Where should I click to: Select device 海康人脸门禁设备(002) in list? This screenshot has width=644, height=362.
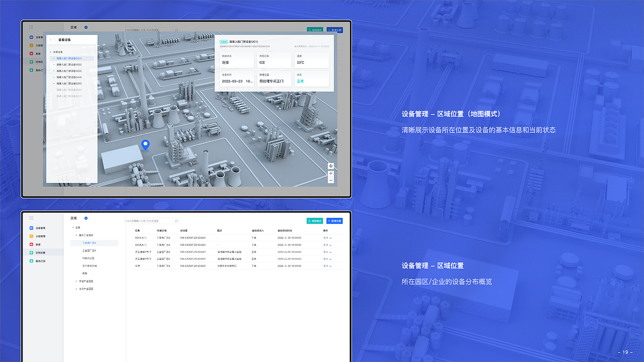[x=69, y=65]
